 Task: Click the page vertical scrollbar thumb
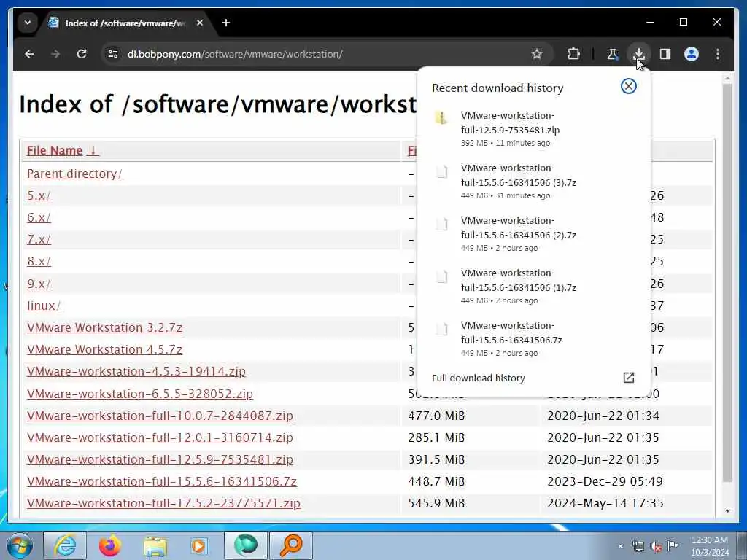(x=727, y=283)
